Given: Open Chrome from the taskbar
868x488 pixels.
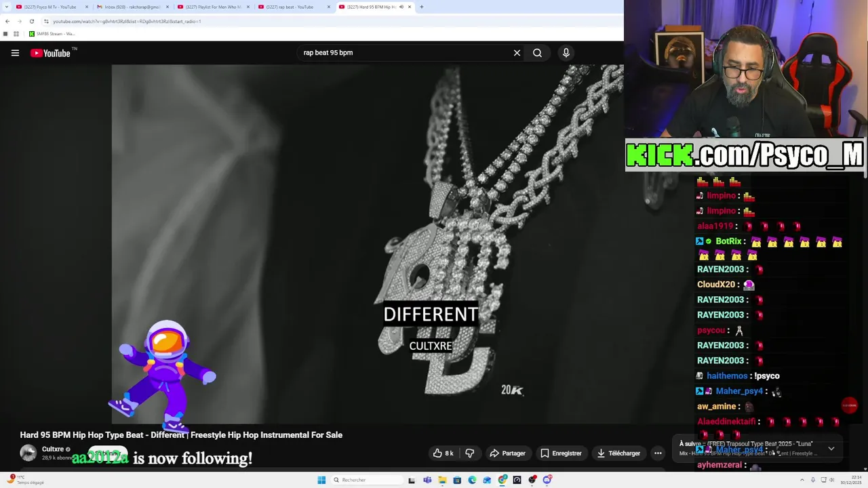Looking at the screenshot, I should 502,480.
